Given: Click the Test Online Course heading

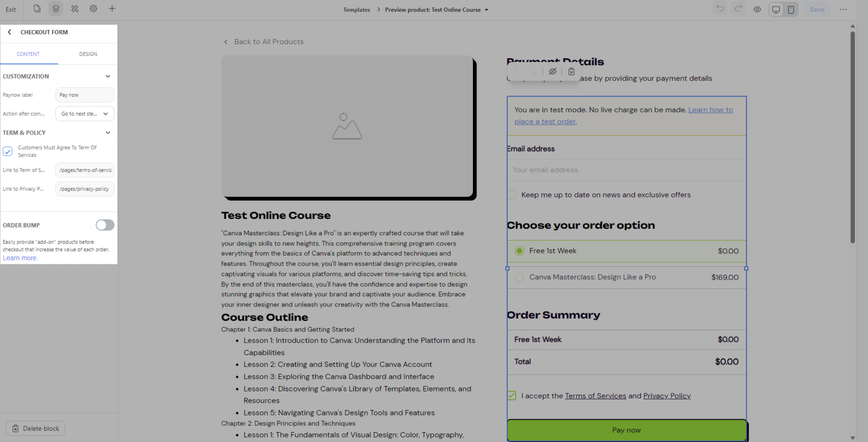Looking at the screenshot, I should [x=276, y=216].
